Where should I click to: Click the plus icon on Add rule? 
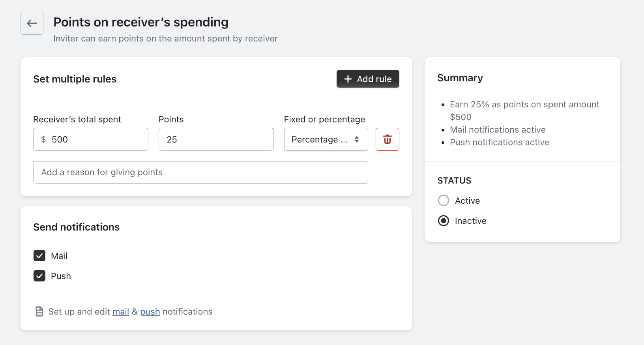pos(348,79)
